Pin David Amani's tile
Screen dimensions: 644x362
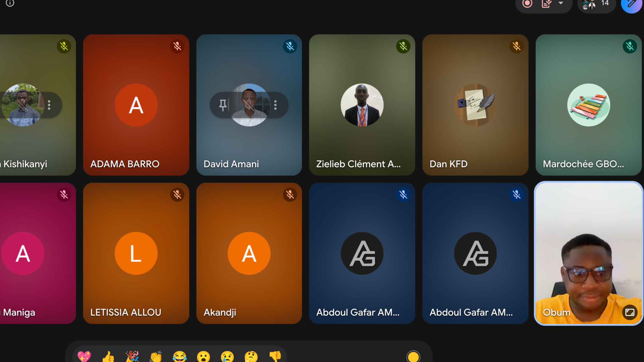[223, 105]
